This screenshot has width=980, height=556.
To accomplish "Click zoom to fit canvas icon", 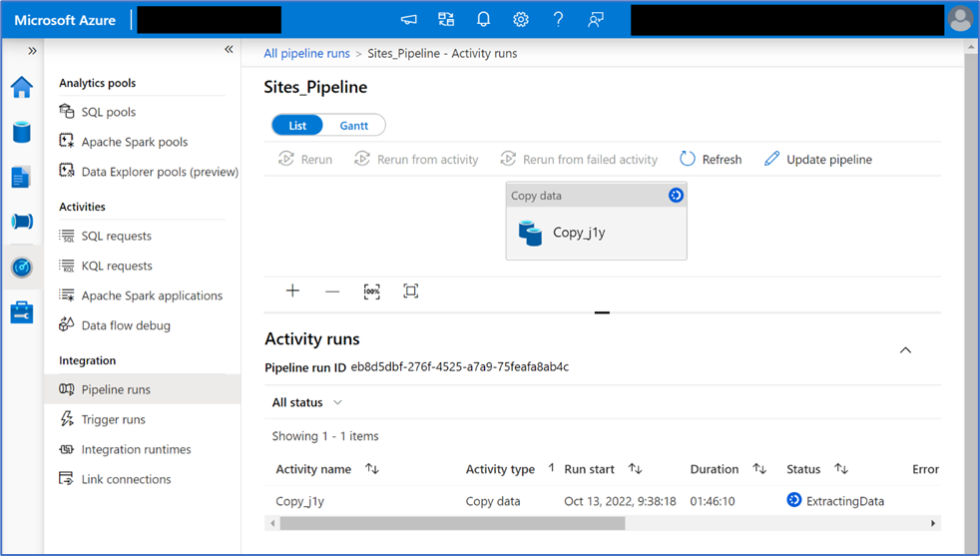I will pyautogui.click(x=410, y=290).
